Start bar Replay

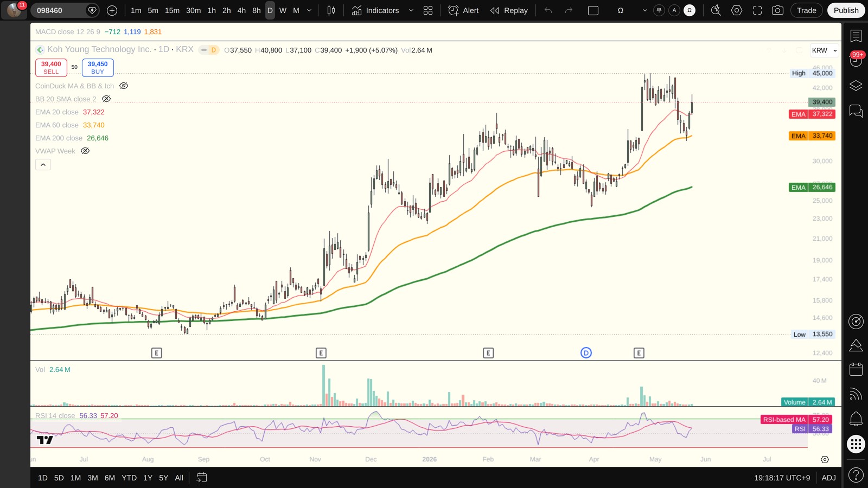point(509,10)
